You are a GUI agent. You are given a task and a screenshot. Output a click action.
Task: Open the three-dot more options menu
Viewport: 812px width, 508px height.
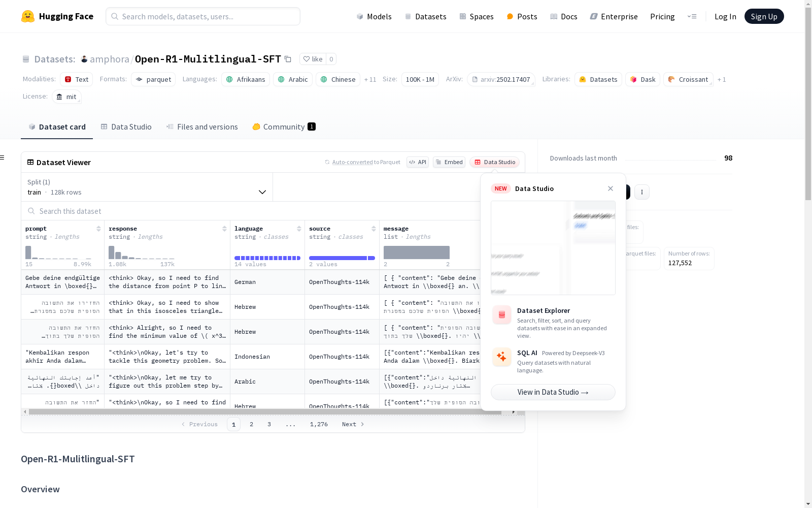pos(642,192)
